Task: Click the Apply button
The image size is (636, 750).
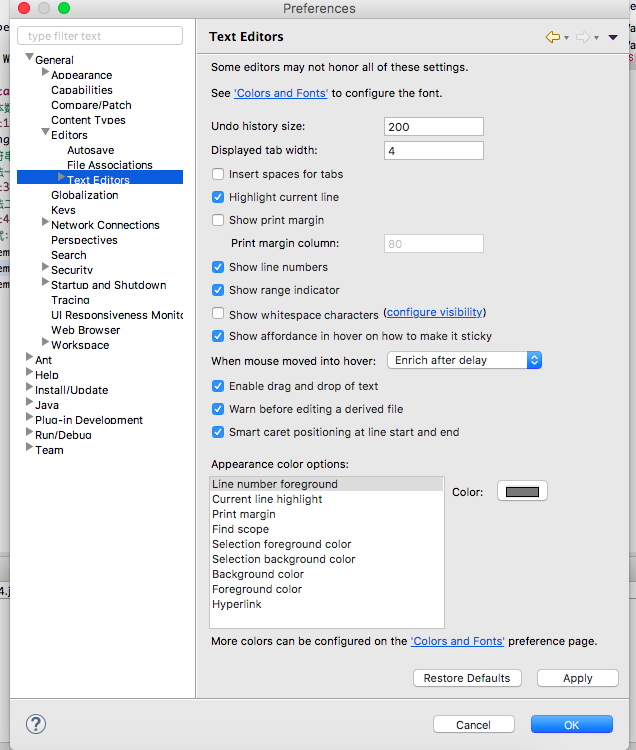Action: (x=578, y=678)
